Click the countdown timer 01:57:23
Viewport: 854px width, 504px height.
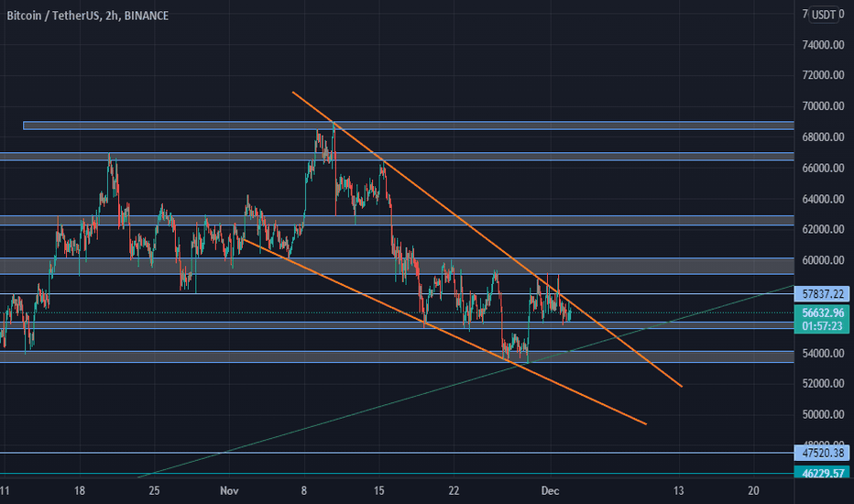pyautogui.click(x=823, y=326)
